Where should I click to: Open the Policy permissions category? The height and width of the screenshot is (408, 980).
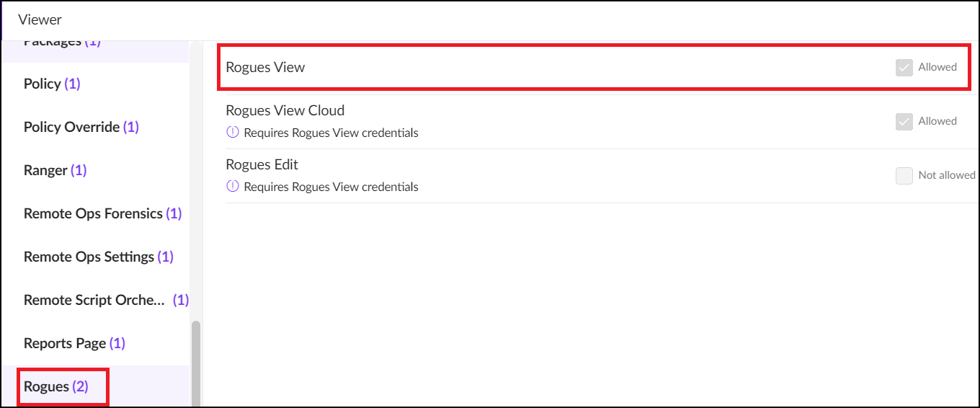pyautogui.click(x=52, y=84)
